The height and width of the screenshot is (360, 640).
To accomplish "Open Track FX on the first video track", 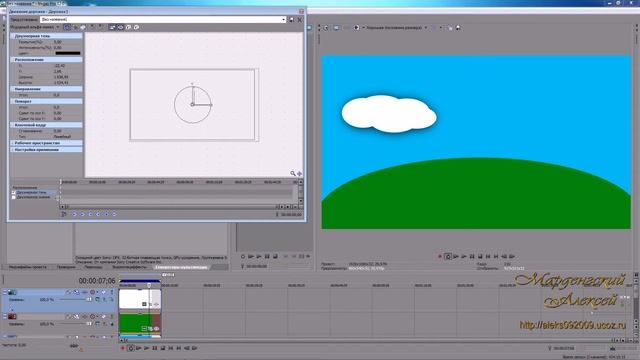I will (84, 292).
